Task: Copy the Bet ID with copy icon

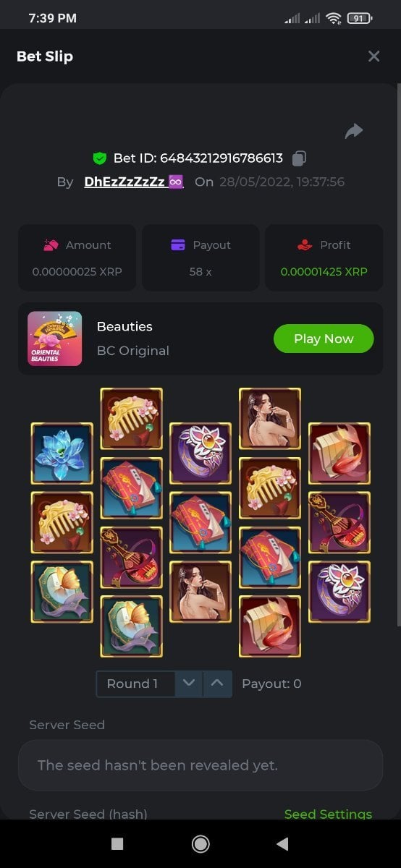Action: point(299,158)
